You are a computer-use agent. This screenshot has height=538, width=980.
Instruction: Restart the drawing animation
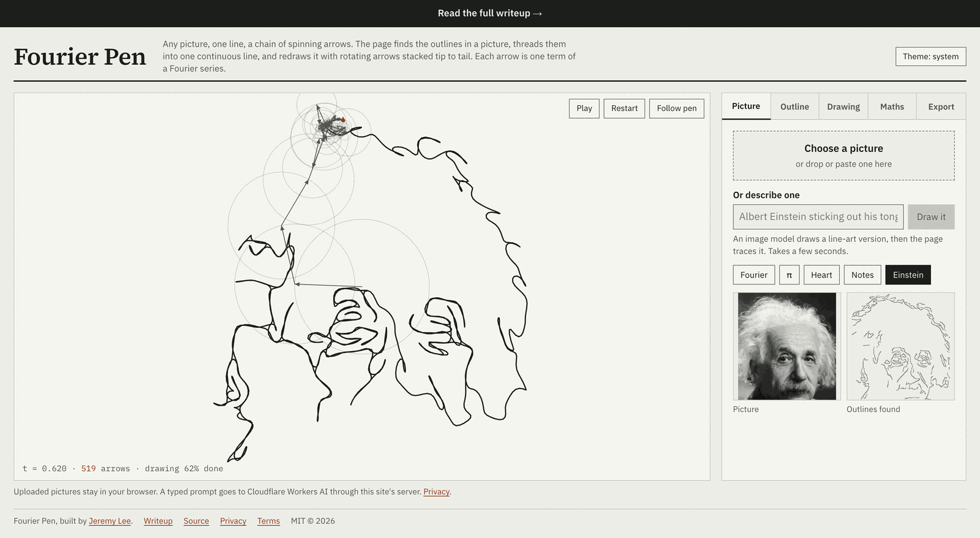pos(624,108)
